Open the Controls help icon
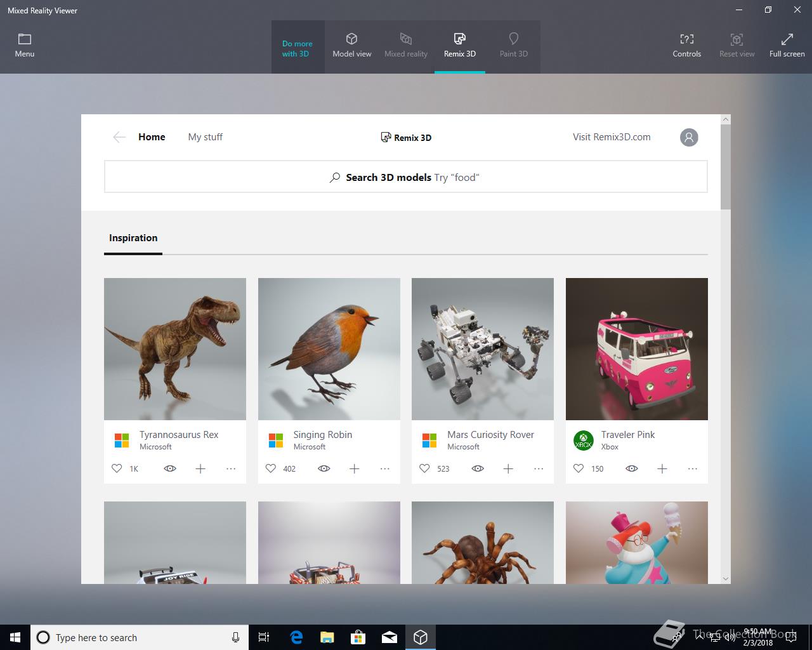812x650 pixels. [x=687, y=39]
